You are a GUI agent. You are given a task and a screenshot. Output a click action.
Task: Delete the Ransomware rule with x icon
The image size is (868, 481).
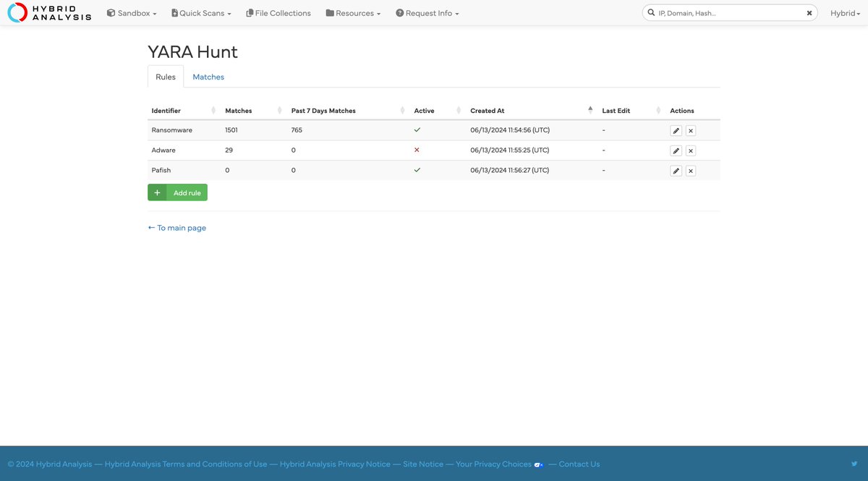click(691, 131)
